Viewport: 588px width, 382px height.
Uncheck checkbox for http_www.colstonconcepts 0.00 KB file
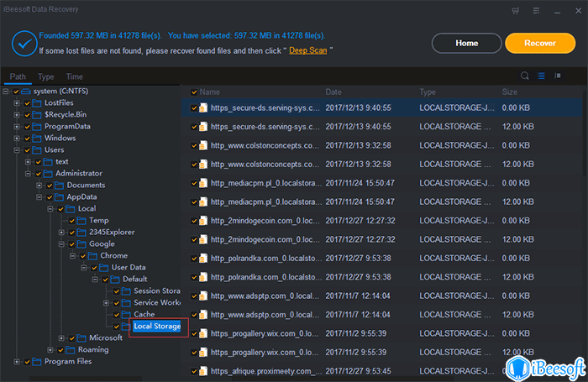(194, 145)
